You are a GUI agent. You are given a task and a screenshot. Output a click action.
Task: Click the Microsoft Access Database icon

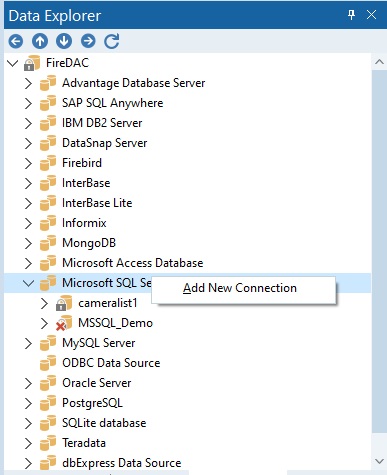tap(48, 263)
